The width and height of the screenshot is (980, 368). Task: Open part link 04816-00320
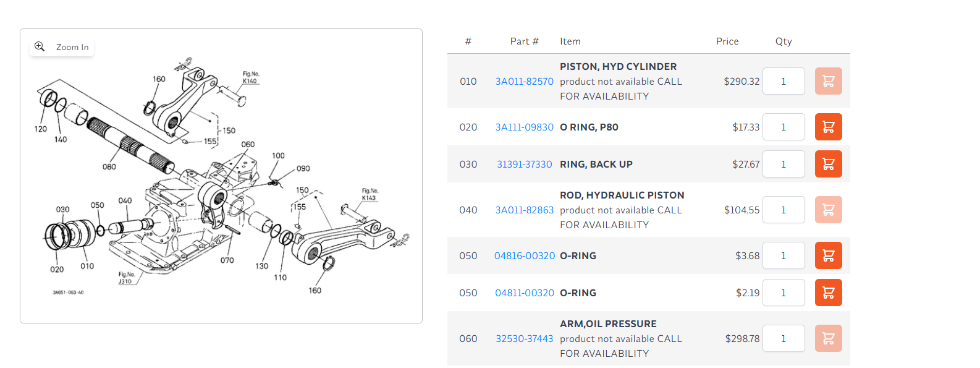(x=524, y=256)
